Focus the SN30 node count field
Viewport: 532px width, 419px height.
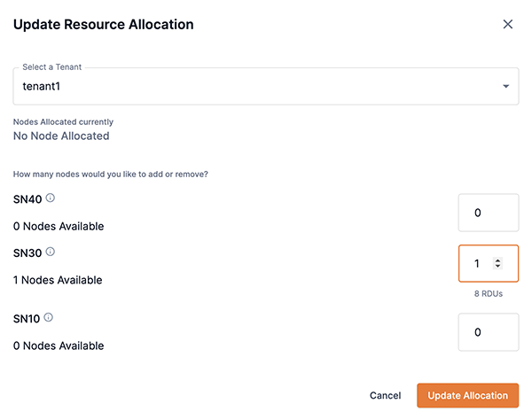point(479,264)
